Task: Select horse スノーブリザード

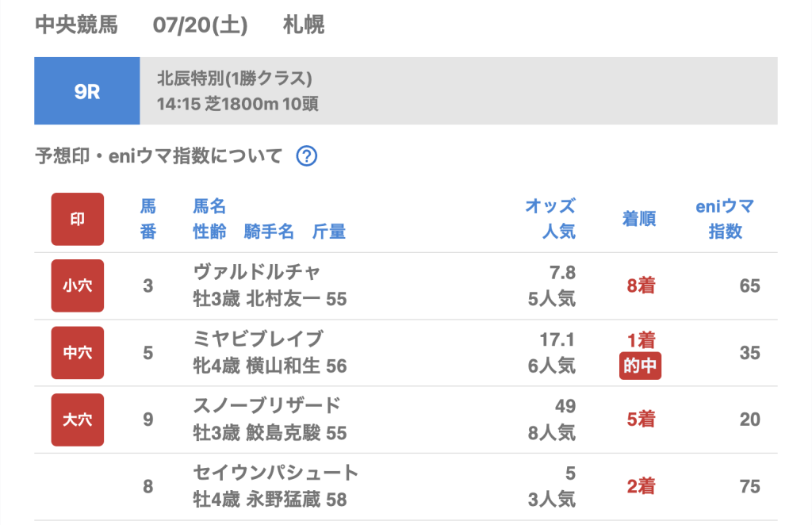Action: [267, 406]
